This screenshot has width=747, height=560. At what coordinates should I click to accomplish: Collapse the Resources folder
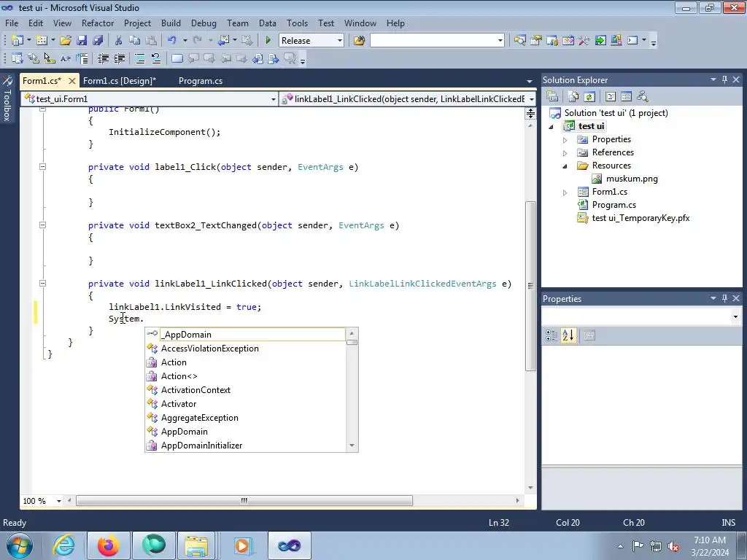565,166
